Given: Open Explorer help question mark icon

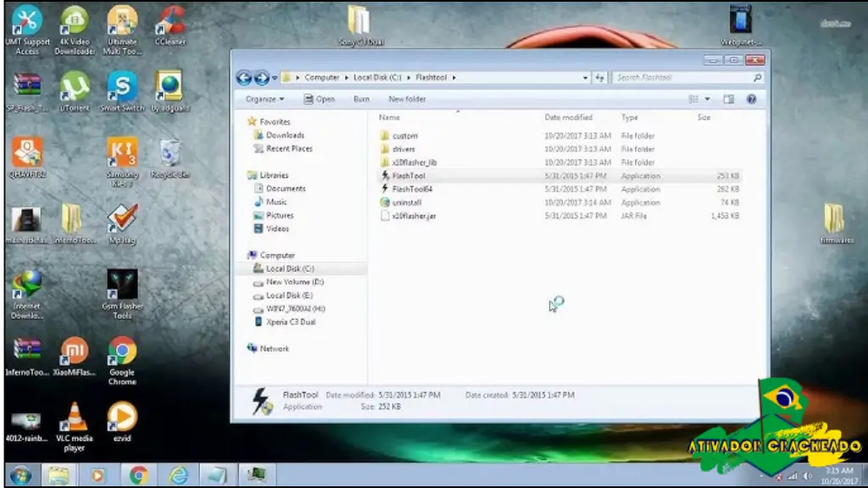Looking at the screenshot, I should tap(751, 99).
